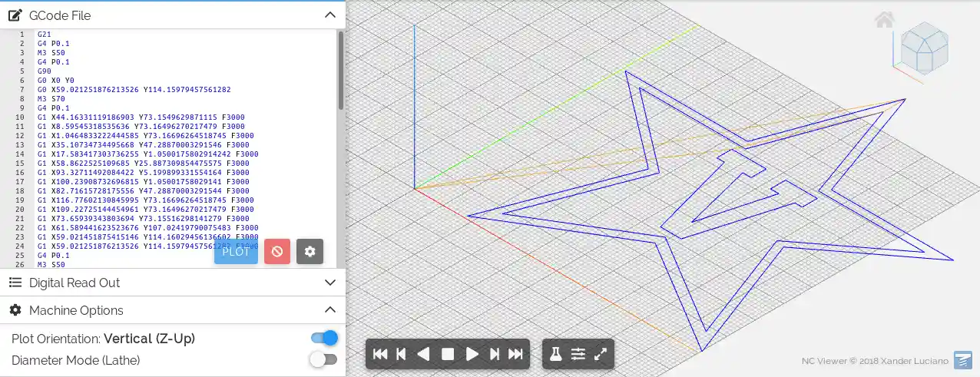The height and width of the screenshot is (377, 980).
Task: Reset camera with the home icon
Action: 884,20
